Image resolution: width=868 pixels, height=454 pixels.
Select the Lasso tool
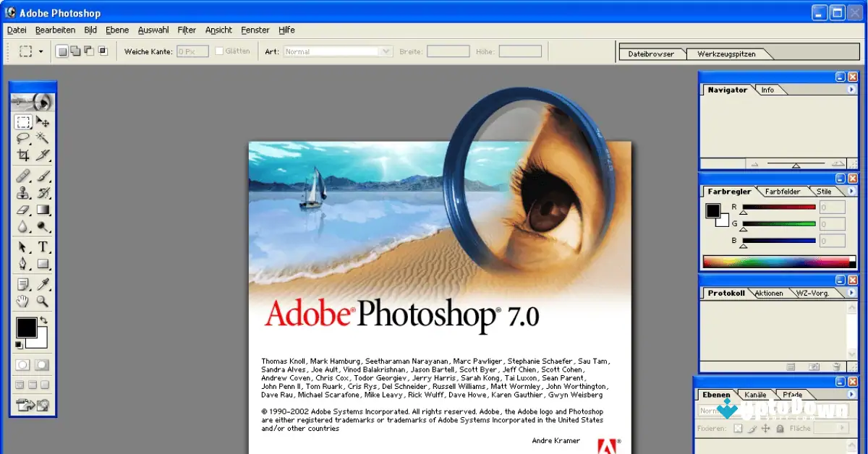pyautogui.click(x=23, y=139)
